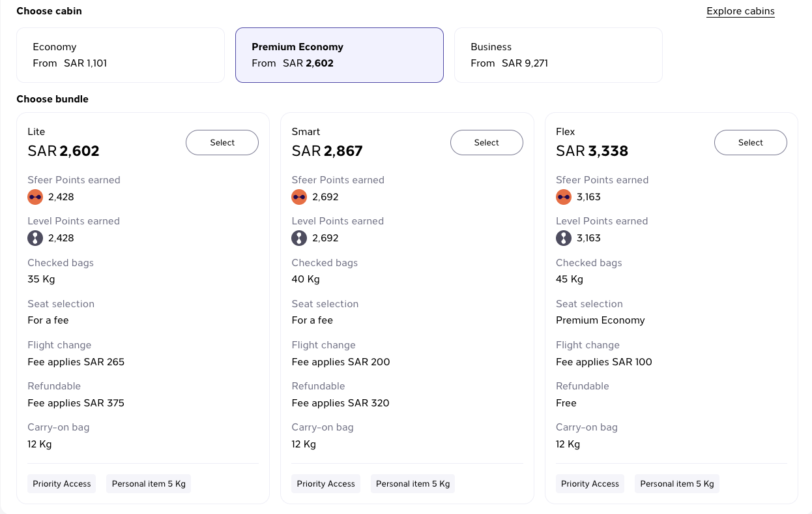Screen dimensions: 812x514
Task: Click the Sfeer Points icon in Lite bundle
Action: (35, 197)
